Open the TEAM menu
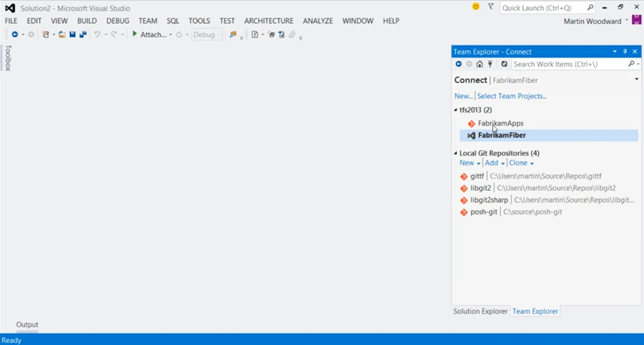 (x=148, y=21)
